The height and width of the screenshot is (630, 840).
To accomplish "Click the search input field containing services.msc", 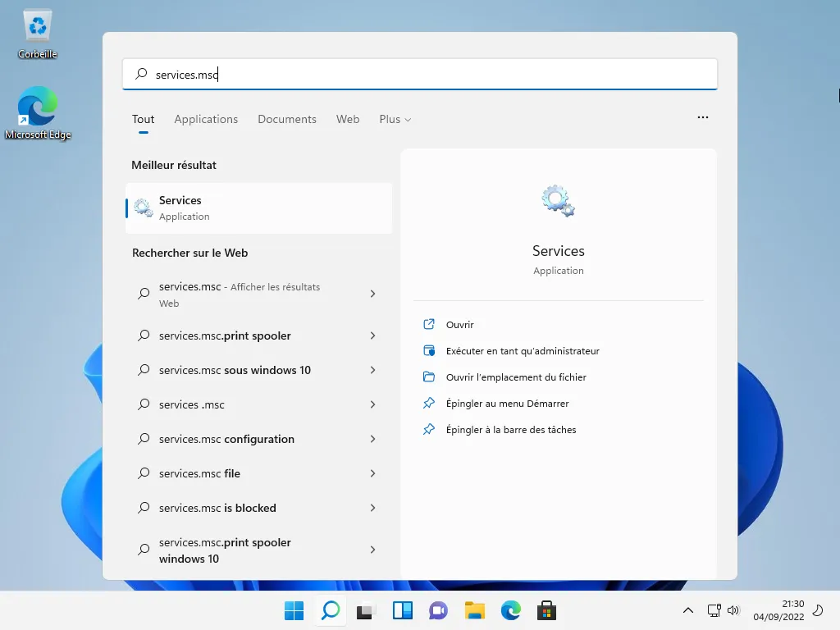I will (419, 75).
